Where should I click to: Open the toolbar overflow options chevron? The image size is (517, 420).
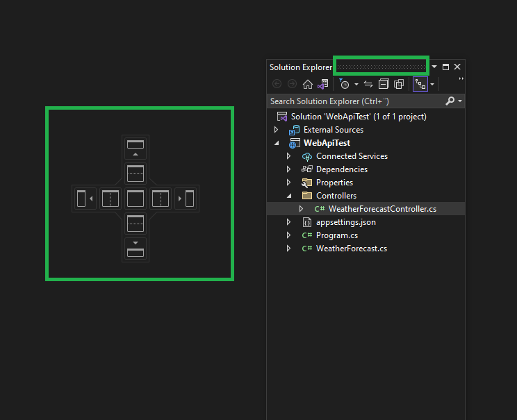pos(461,78)
